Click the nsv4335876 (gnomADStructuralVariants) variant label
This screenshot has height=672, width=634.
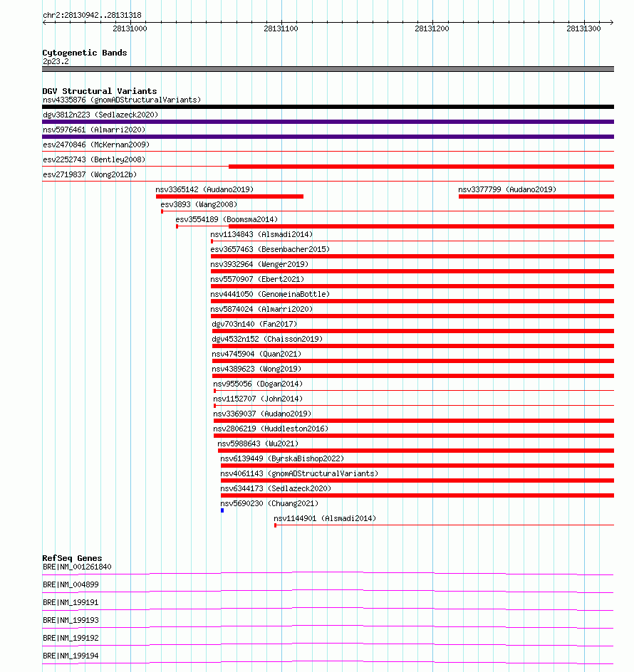coord(122,100)
